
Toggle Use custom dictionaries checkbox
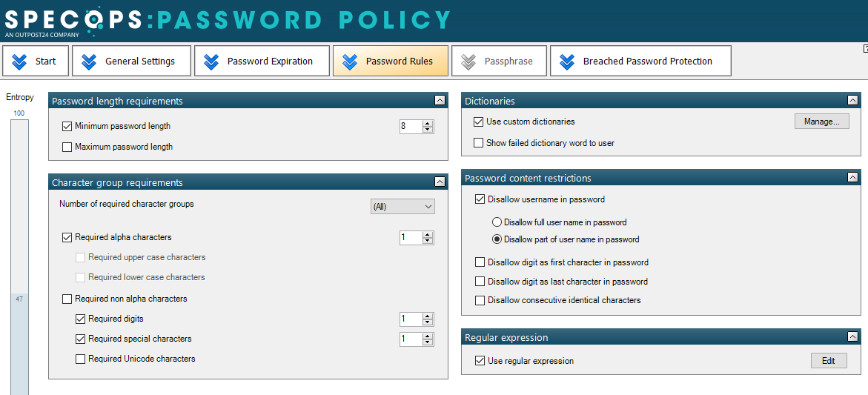click(x=479, y=121)
